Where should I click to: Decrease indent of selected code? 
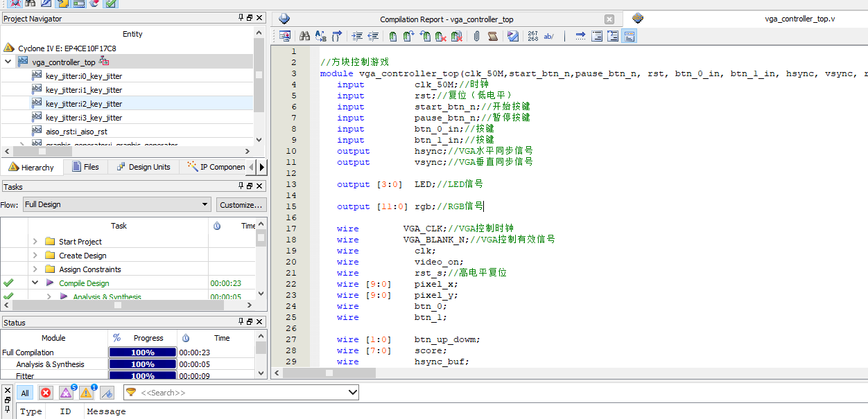point(373,36)
